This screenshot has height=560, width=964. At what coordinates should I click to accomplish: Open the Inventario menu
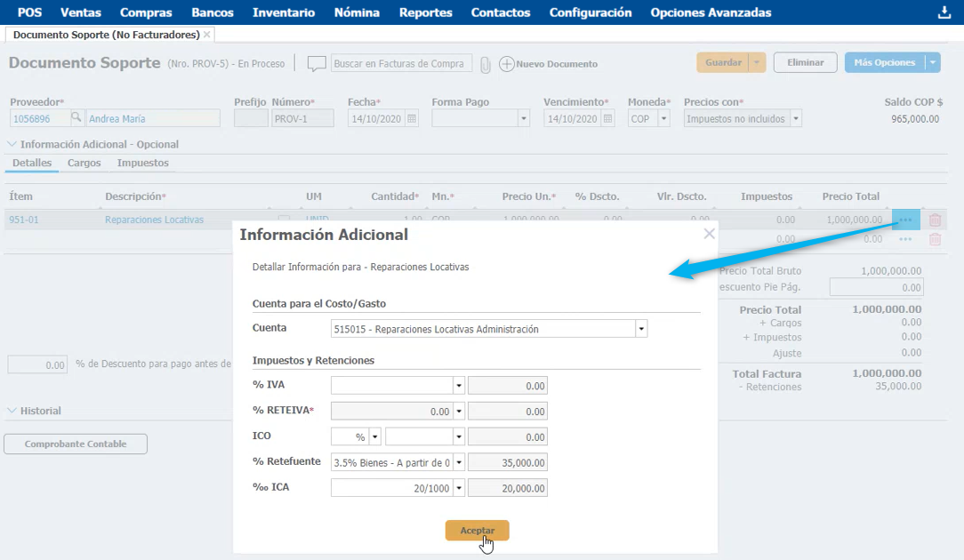pos(284,12)
